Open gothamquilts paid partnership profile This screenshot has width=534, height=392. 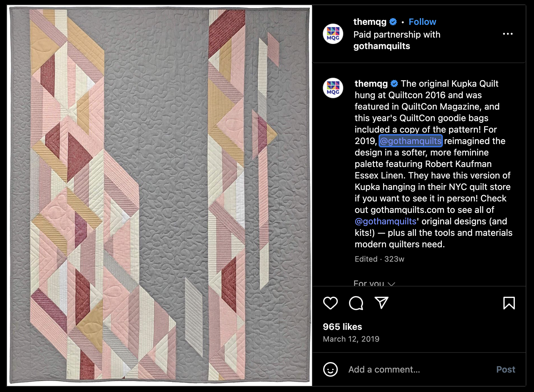[x=382, y=46]
